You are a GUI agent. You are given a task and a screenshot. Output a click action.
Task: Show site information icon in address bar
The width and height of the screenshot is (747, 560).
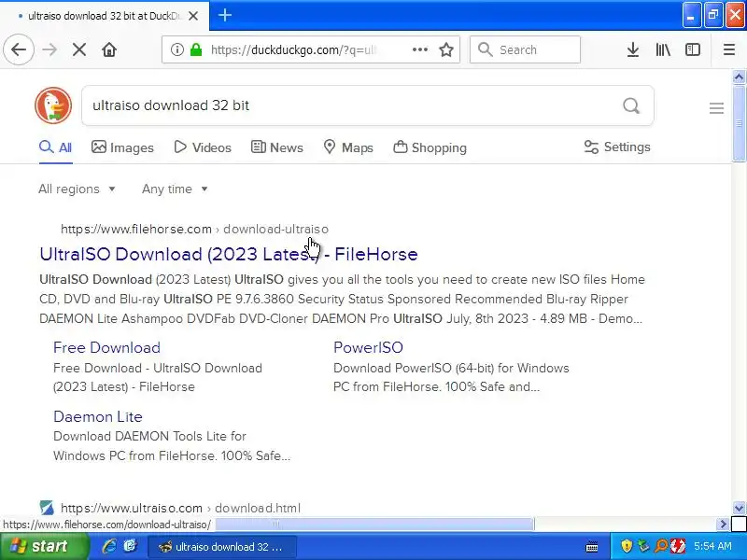pyautogui.click(x=176, y=49)
